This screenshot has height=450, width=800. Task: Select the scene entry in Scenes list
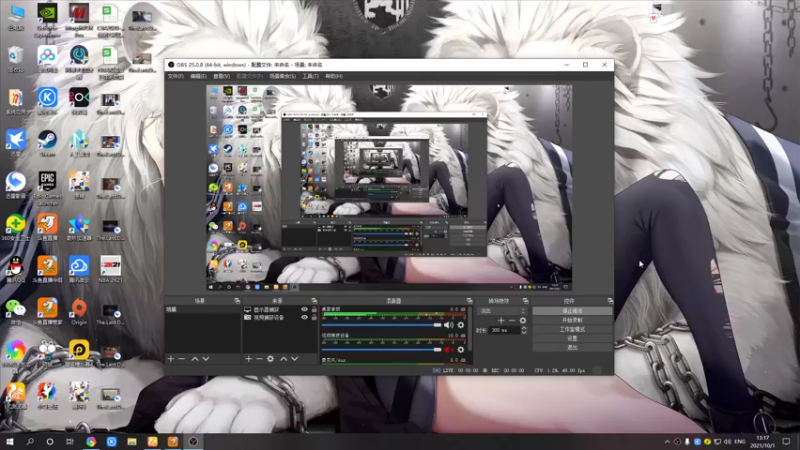click(x=202, y=310)
